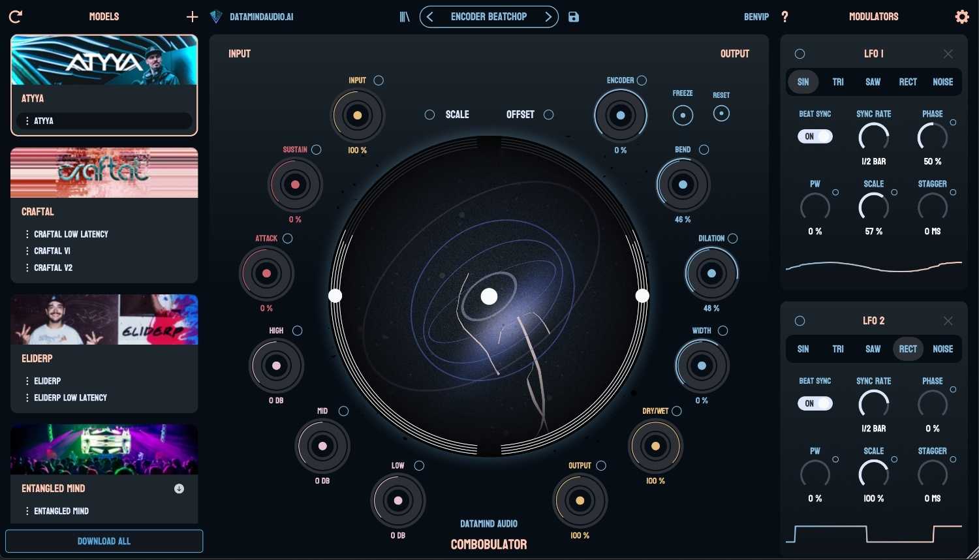Open the Craftal Low Latency options menu

click(x=27, y=234)
